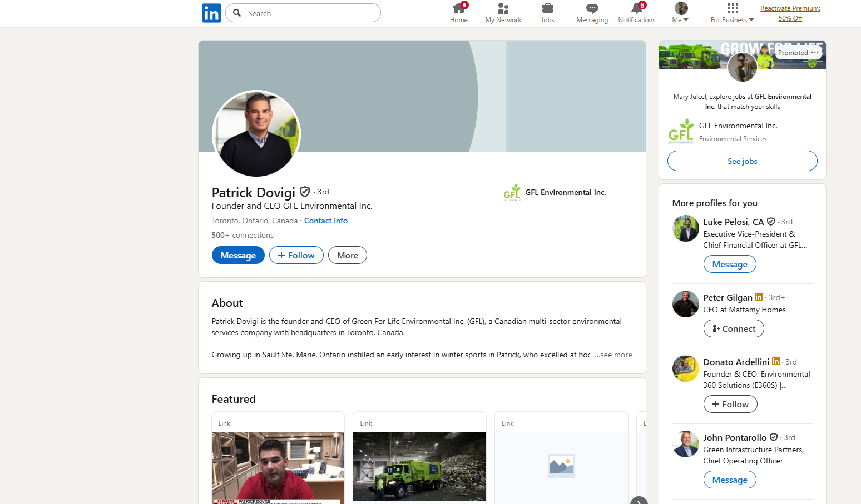Follow Patrick Dovigi
This screenshot has width=861, height=504.
click(296, 255)
